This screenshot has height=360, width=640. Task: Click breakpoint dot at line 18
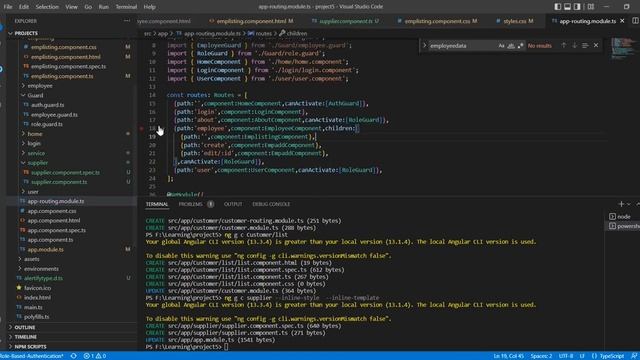[142, 128]
